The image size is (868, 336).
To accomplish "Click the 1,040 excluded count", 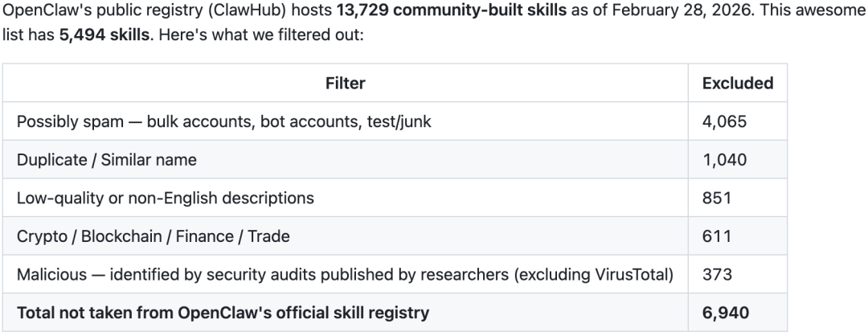I will [x=724, y=159].
